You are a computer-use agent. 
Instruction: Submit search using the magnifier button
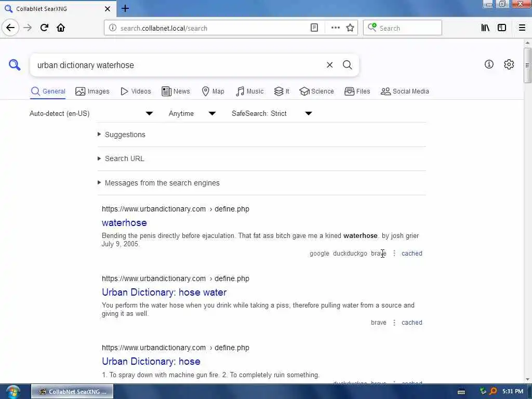pyautogui.click(x=347, y=65)
